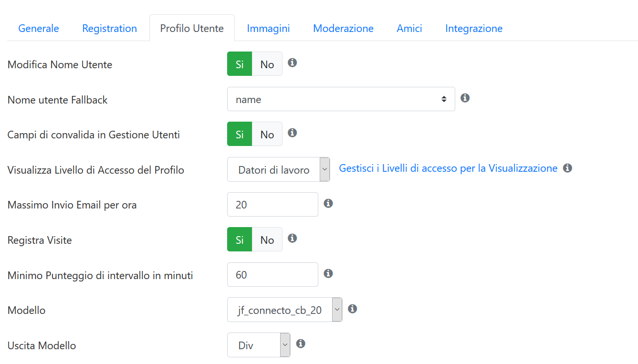Set Modifica Nome Utente to No

pyautogui.click(x=267, y=64)
